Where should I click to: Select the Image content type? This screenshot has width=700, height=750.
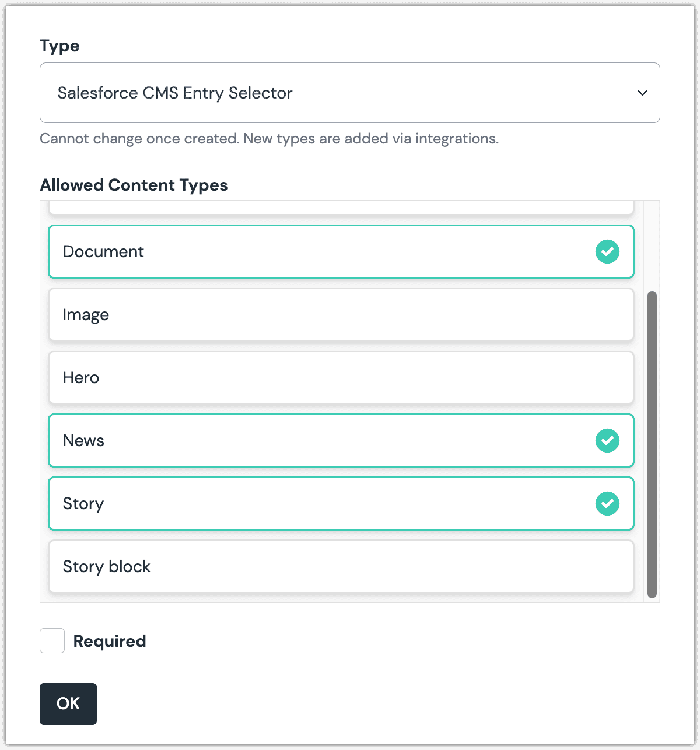coord(341,315)
